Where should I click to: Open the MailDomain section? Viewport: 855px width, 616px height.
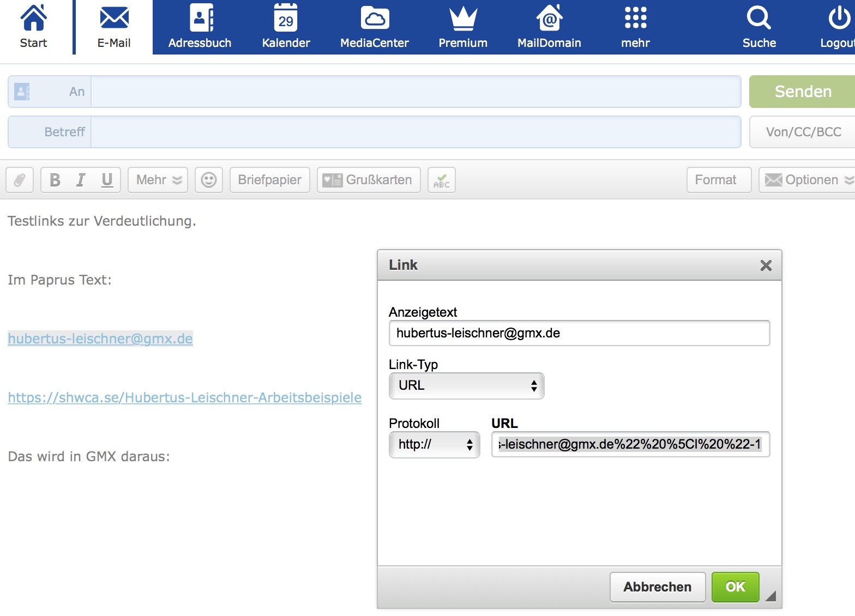(549, 27)
